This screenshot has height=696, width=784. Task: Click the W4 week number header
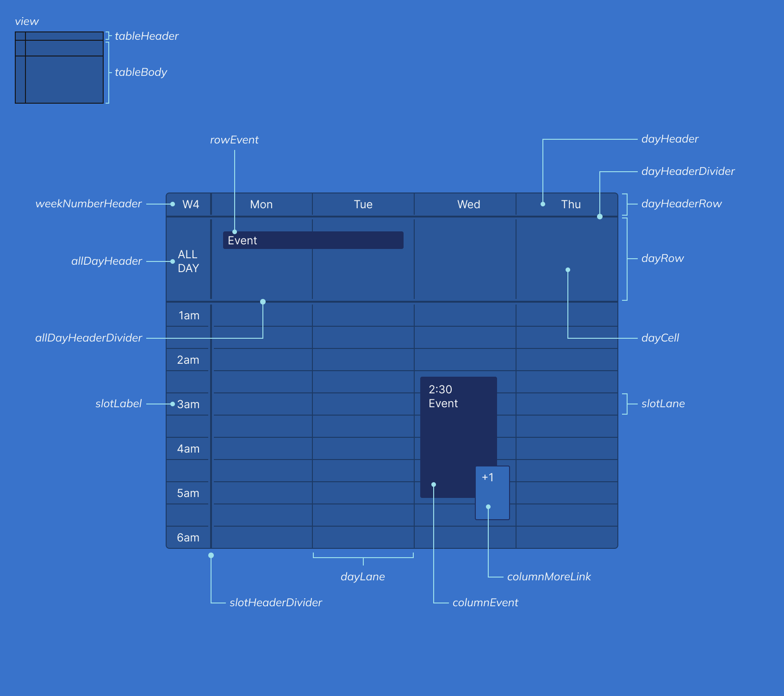click(190, 204)
